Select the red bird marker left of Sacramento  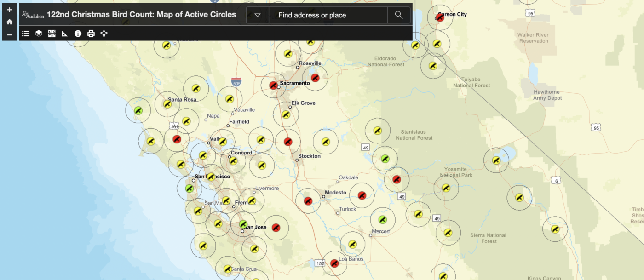pyautogui.click(x=273, y=85)
